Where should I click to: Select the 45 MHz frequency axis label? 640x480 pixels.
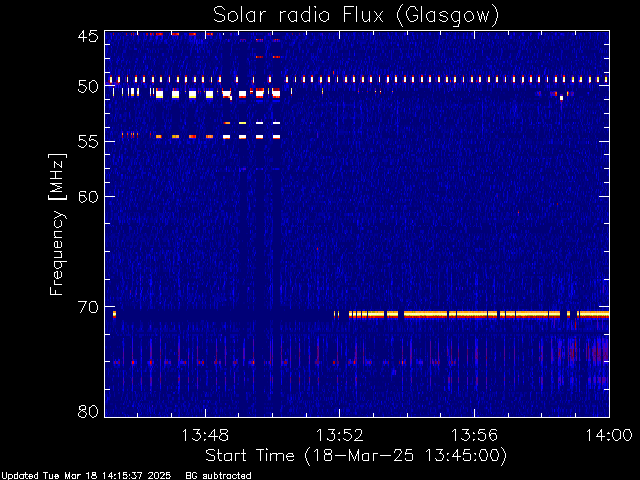coord(88,36)
